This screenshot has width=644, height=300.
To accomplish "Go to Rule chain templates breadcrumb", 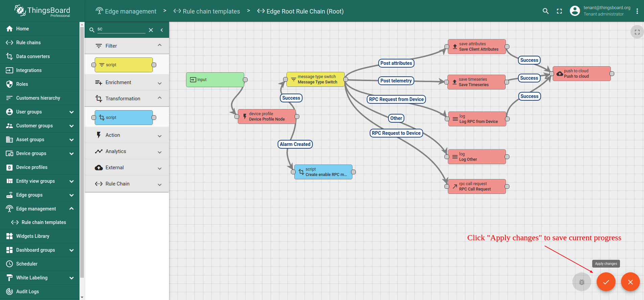I will point(211,11).
